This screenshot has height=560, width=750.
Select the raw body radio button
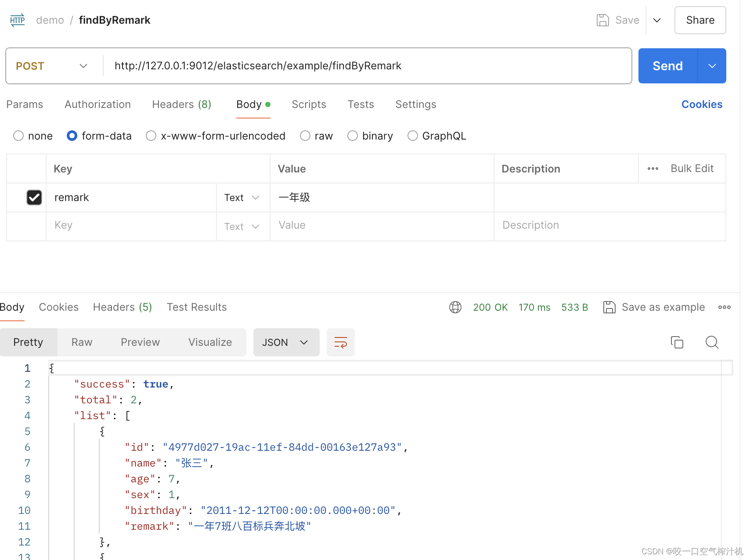pyautogui.click(x=305, y=136)
